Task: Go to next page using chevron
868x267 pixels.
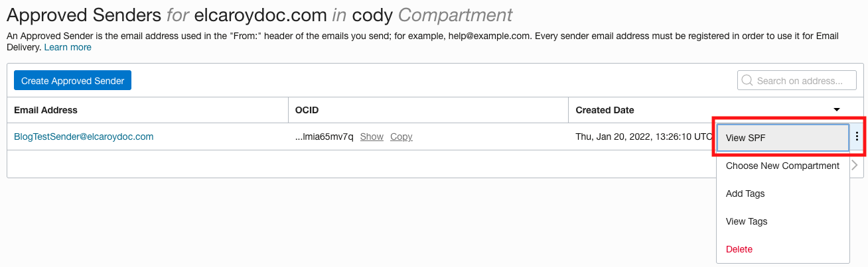Action: [x=854, y=165]
